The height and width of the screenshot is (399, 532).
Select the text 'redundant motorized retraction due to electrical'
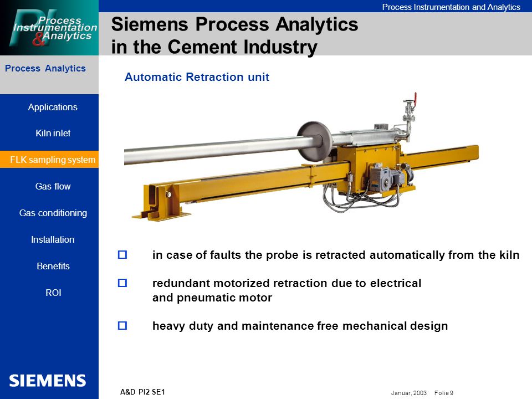[x=287, y=283]
